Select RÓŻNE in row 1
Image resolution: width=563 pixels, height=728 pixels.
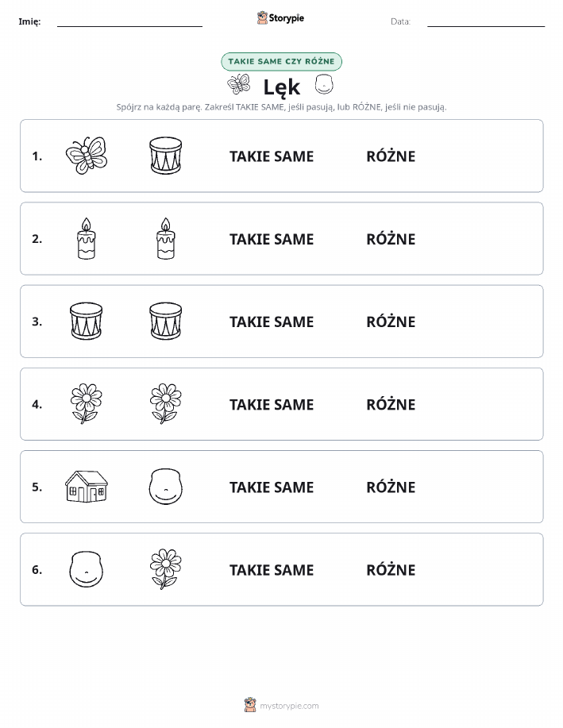pos(391,156)
